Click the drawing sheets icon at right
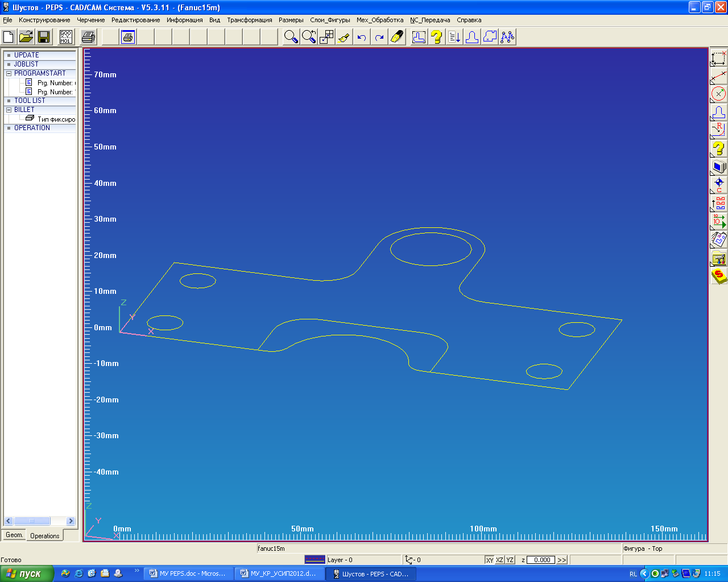Screen dimensions: 728x582 [719, 239]
